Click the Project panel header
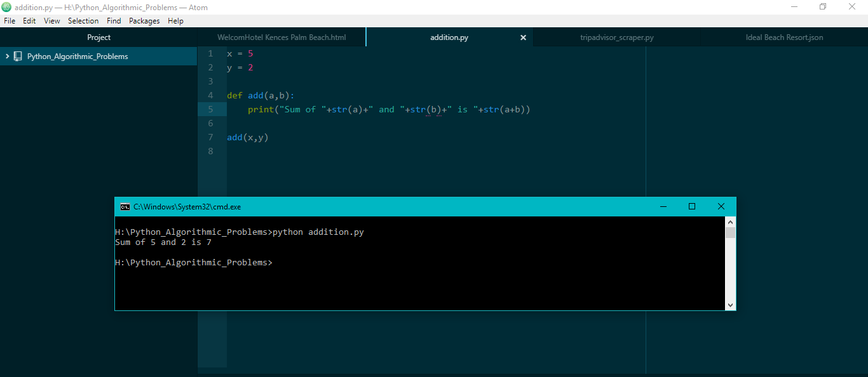 tap(98, 37)
